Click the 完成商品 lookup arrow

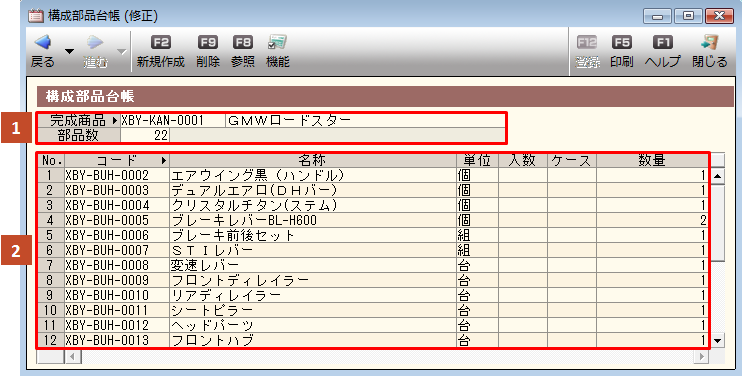(x=115, y=121)
